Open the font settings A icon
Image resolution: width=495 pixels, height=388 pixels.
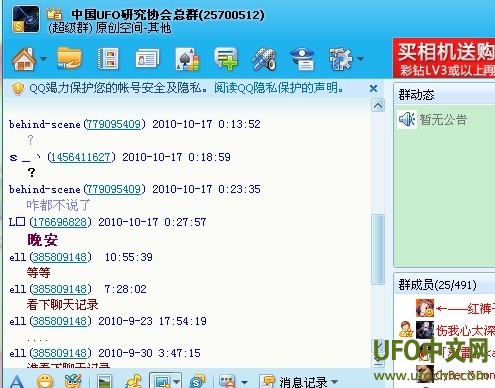coord(17,382)
